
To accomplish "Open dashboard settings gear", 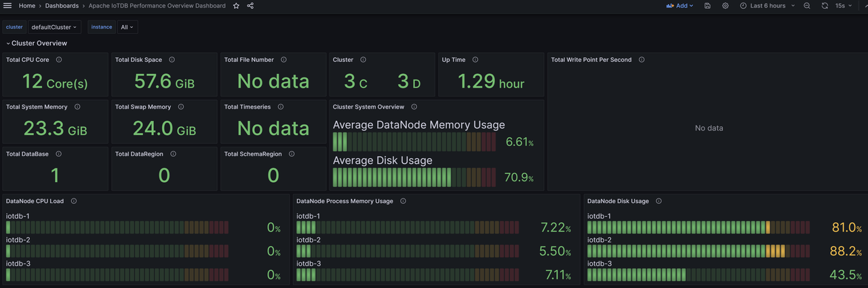I will 725,5.
